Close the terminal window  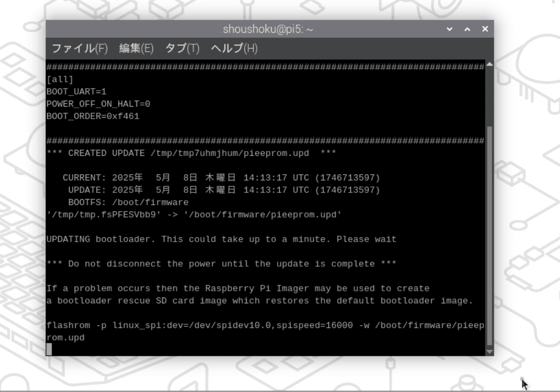(x=485, y=29)
